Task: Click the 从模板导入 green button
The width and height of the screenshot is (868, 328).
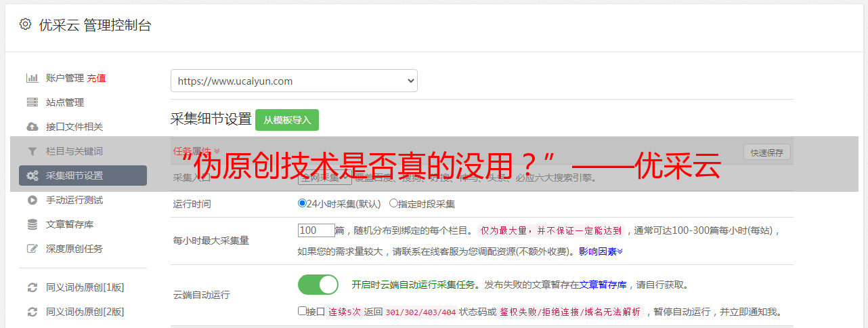Action: coord(287,120)
